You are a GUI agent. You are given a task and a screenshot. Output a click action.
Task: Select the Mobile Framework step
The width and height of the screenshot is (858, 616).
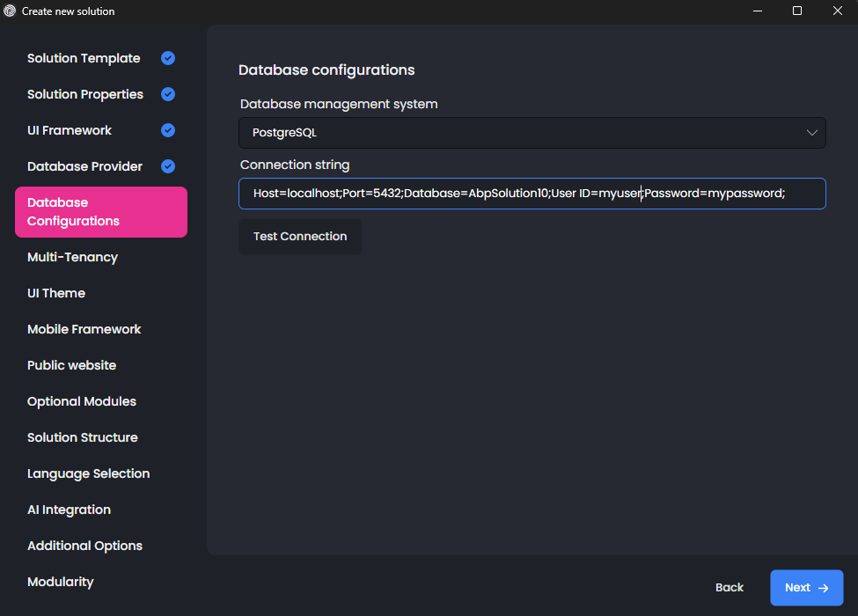84,329
